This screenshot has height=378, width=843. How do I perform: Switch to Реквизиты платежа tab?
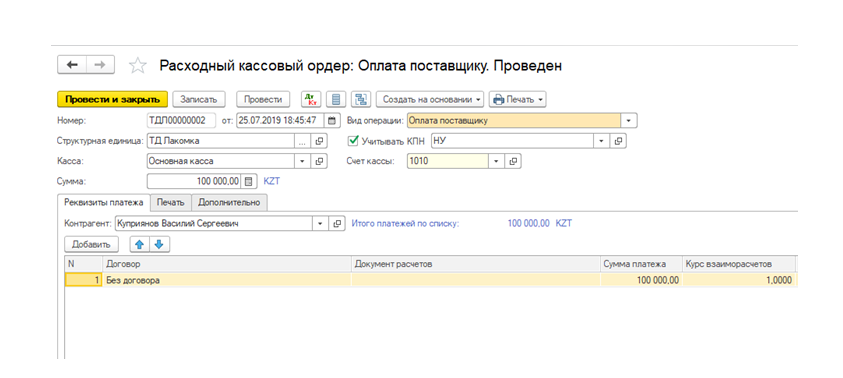point(103,202)
